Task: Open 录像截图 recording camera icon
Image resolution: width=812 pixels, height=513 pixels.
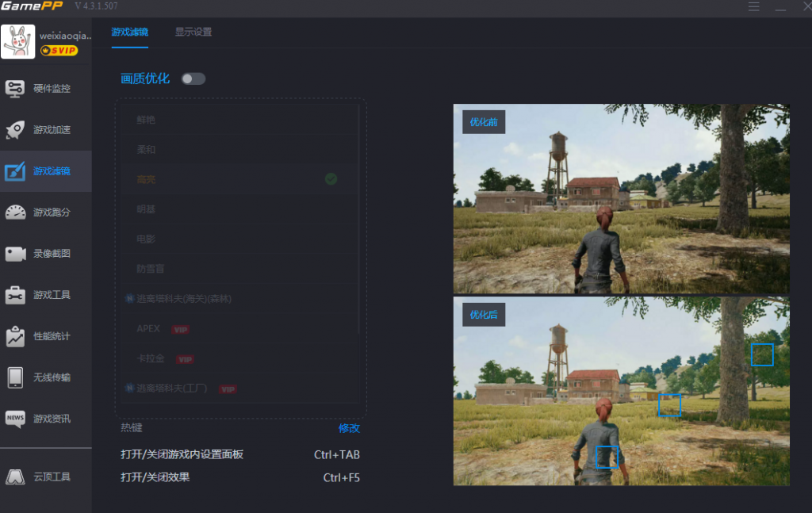Action: [15, 254]
